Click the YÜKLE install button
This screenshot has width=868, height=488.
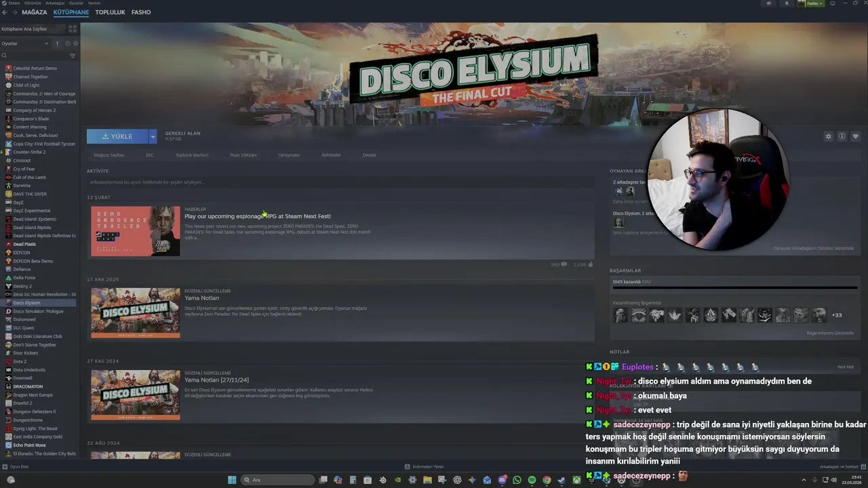(x=117, y=136)
